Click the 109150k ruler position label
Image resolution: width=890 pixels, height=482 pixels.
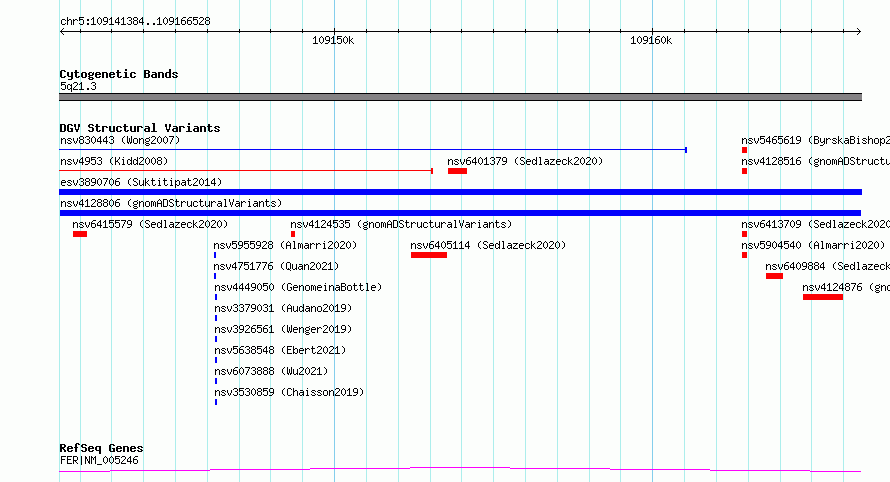(x=333, y=40)
